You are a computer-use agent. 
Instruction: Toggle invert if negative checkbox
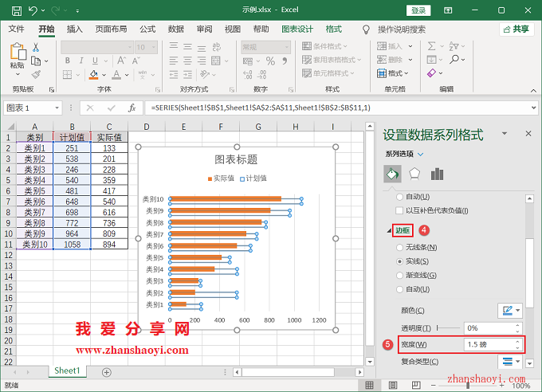click(x=399, y=210)
